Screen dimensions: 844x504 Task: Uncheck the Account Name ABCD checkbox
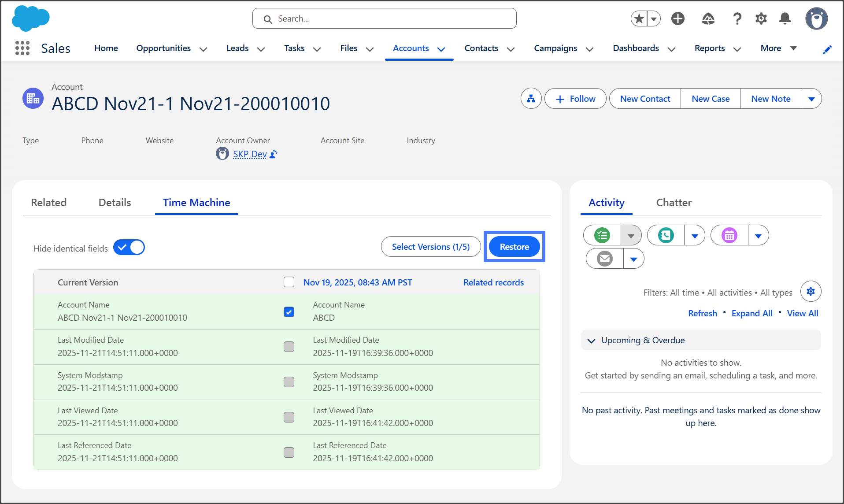tap(289, 312)
